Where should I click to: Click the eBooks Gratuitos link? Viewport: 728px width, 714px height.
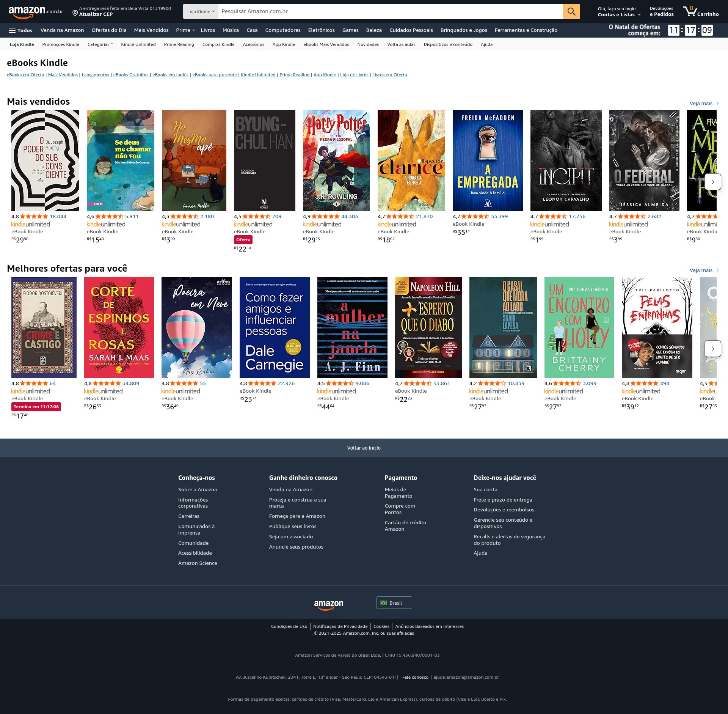tap(131, 75)
